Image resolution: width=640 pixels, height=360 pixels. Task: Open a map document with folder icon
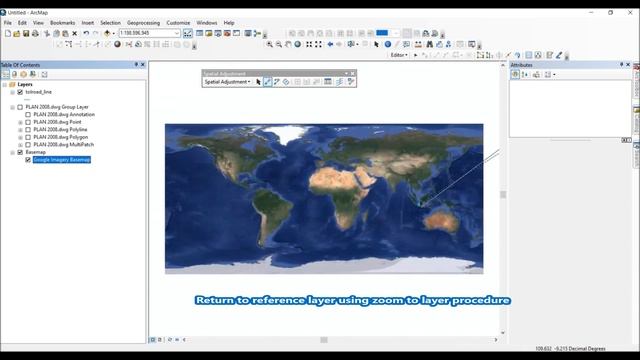pos(17,33)
